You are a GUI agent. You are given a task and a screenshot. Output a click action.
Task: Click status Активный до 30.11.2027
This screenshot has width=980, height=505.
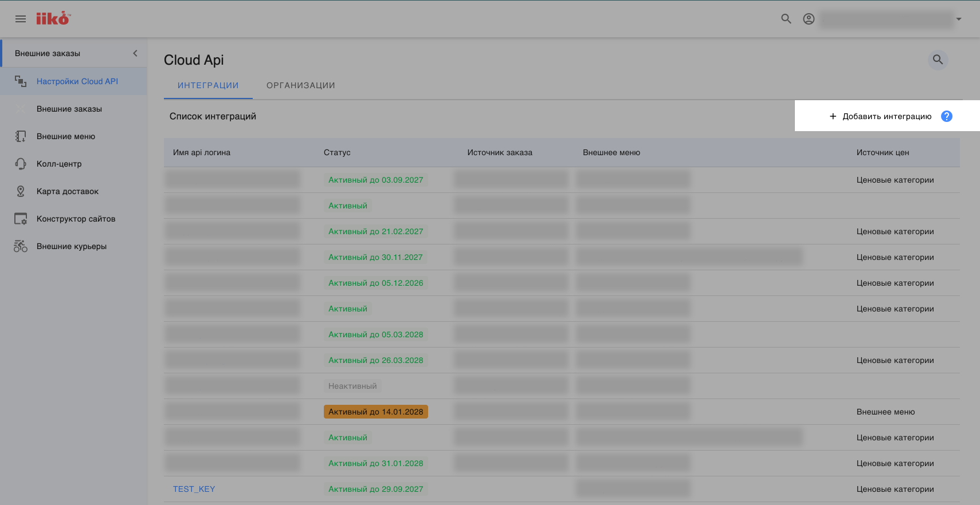pyautogui.click(x=375, y=257)
